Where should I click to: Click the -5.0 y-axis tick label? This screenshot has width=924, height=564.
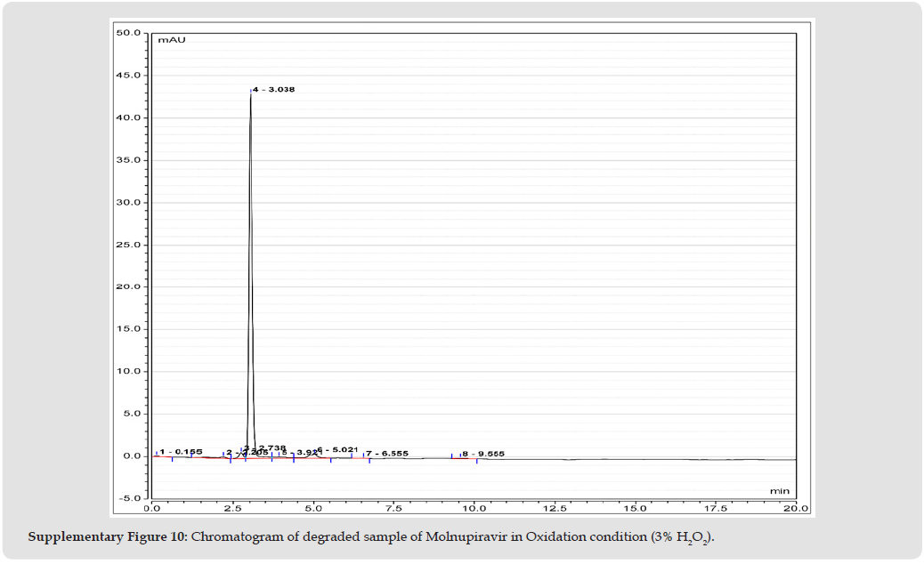point(129,498)
